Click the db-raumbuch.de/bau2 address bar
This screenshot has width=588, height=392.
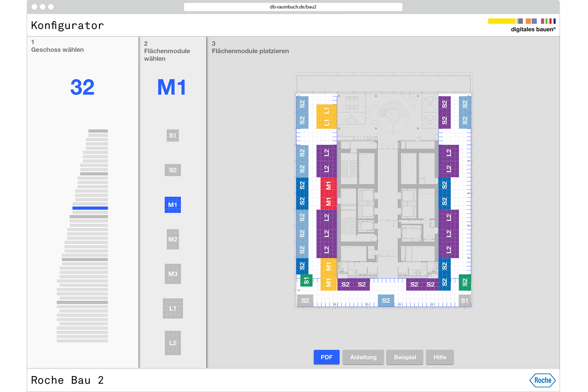pyautogui.click(x=293, y=7)
